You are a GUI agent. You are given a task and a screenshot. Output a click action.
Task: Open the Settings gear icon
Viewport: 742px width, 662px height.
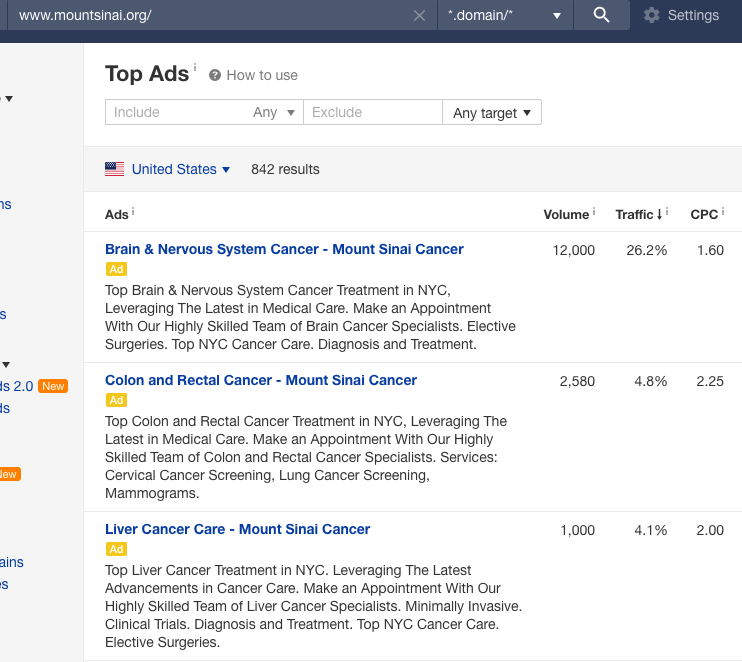pyautogui.click(x=652, y=15)
